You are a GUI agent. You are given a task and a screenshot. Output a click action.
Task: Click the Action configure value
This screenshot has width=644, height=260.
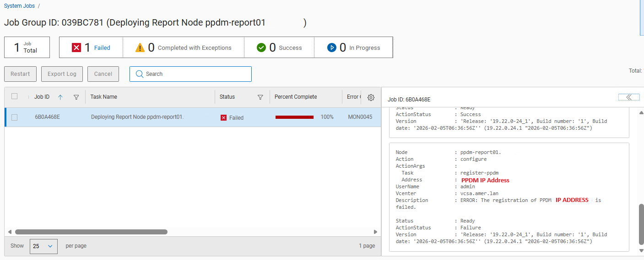point(473,159)
